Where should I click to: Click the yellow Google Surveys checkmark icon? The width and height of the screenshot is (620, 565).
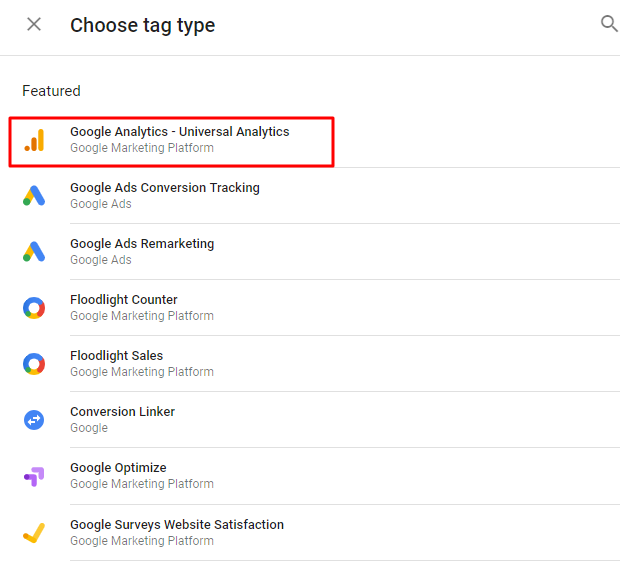tap(35, 533)
